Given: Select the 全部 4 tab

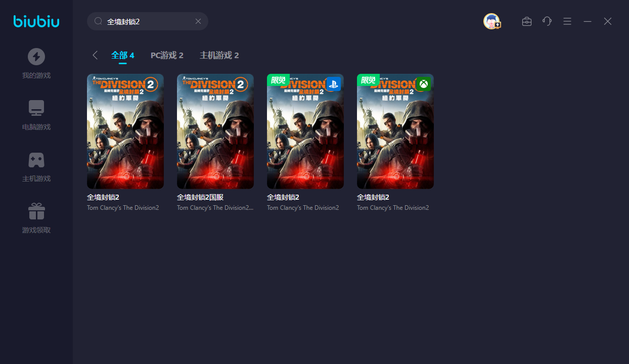Looking at the screenshot, I should point(122,55).
